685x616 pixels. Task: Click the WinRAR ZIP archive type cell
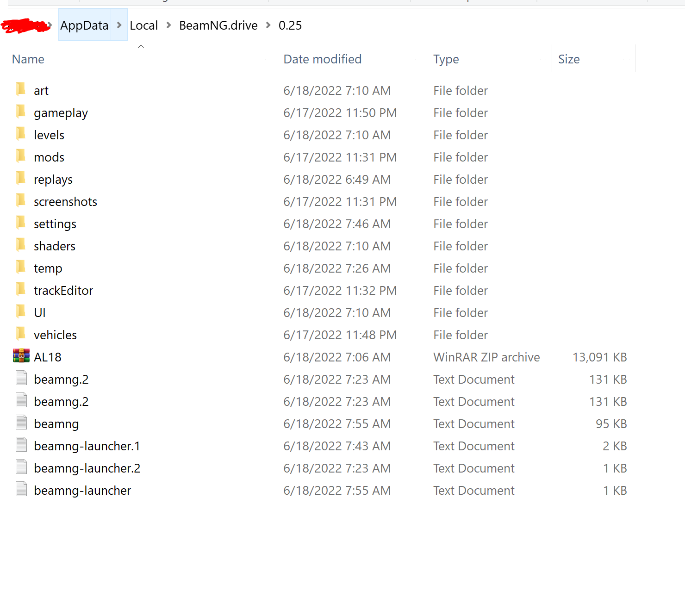(486, 357)
